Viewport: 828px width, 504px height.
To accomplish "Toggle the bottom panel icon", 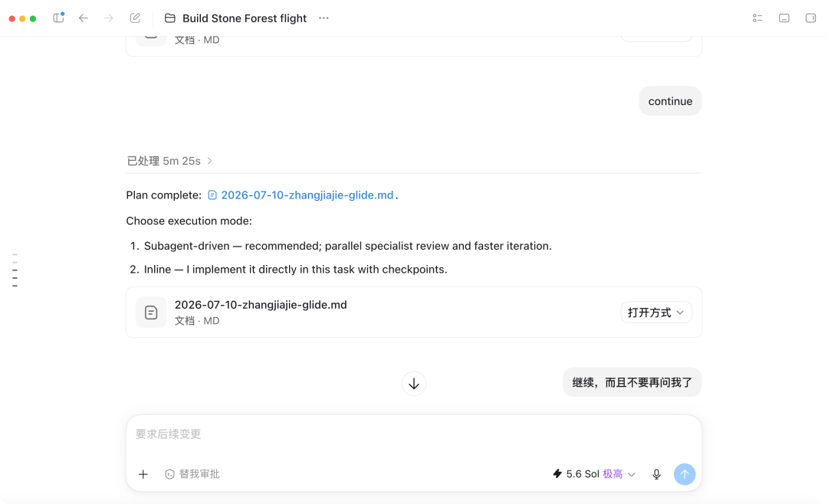I will click(784, 18).
